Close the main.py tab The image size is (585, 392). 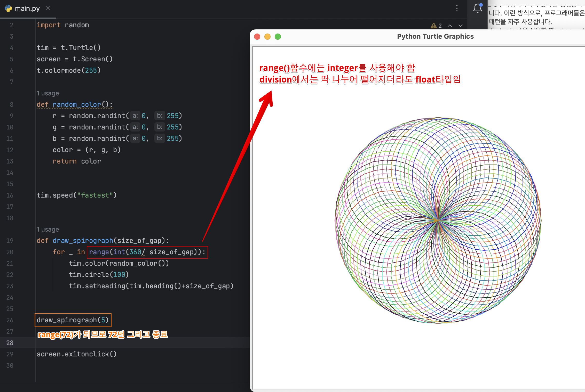pyautogui.click(x=48, y=9)
